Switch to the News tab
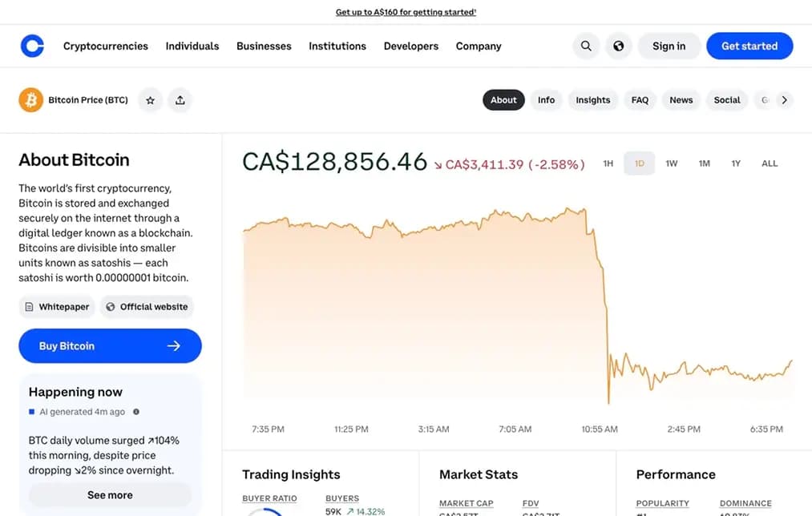812x516 pixels. click(x=681, y=99)
